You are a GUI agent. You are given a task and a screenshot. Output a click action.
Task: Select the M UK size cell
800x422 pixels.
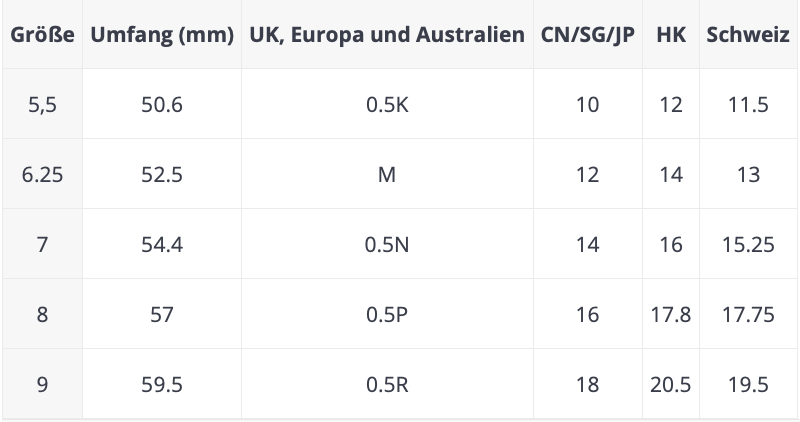(387, 174)
